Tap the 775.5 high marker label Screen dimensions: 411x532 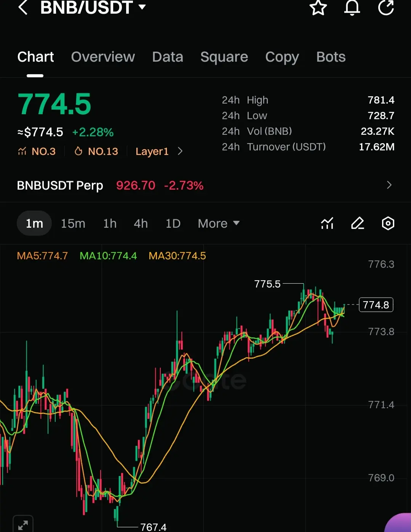click(267, 284)
